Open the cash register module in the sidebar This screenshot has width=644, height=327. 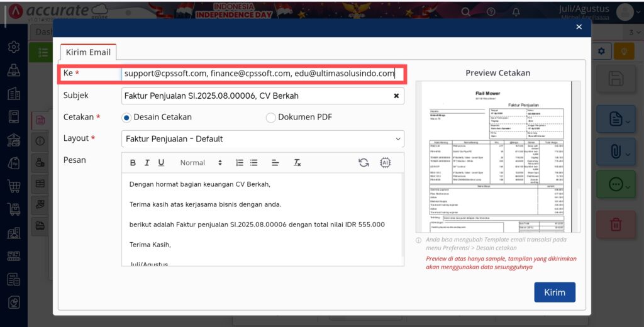tap(14, 70)
